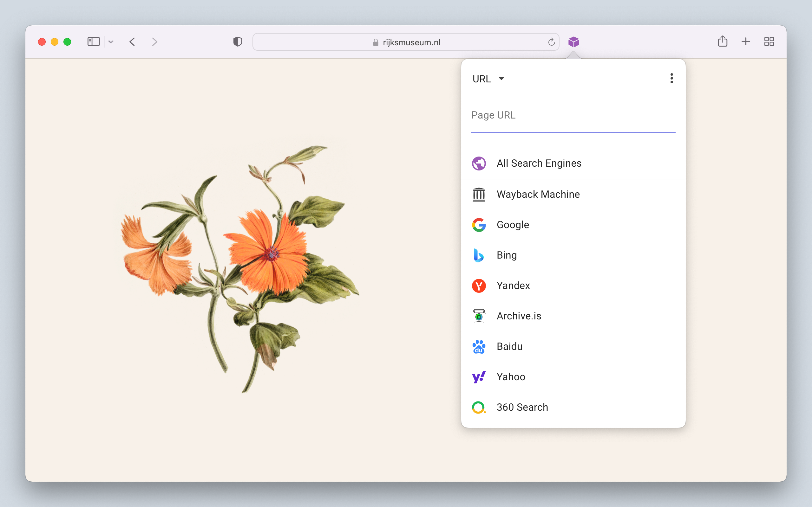Focus the Page URL input field

pos(573,115)
